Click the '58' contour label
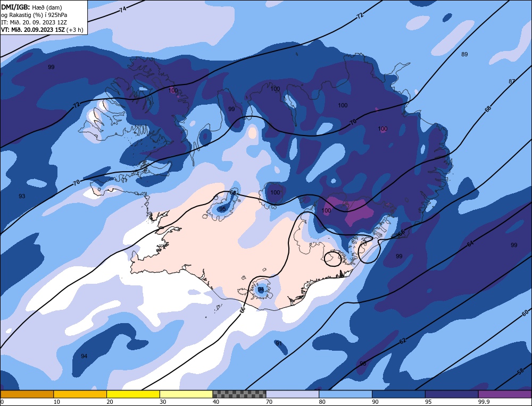532x406 pixels. 520,372
